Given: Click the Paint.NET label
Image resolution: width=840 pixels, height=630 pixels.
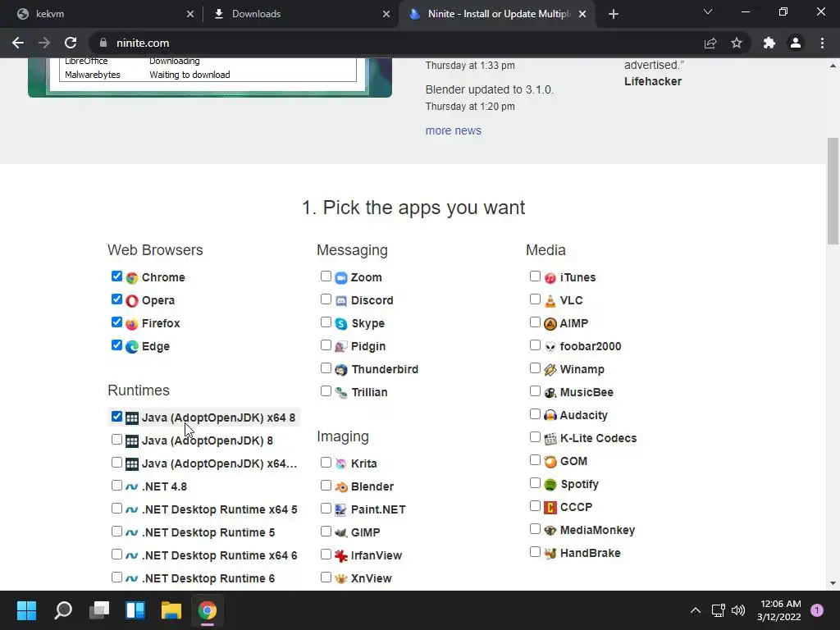Looking at the screenshot, I should click(x=378, y=509).
